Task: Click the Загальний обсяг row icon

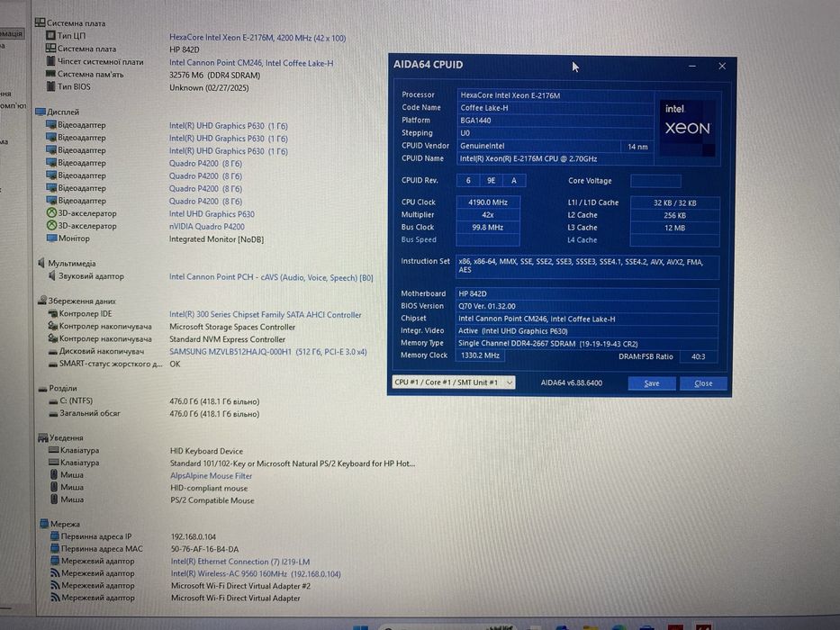Action: pyautogui.click(x=53, y=413)
